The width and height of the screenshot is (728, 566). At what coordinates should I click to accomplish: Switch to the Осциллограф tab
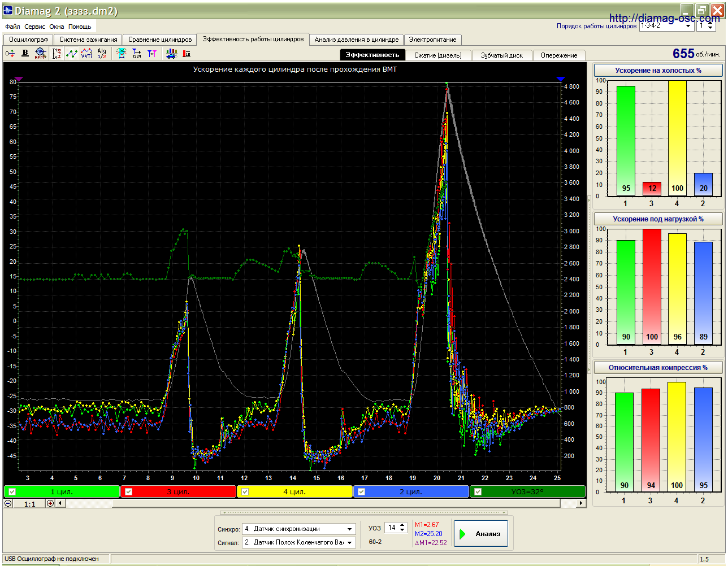click(29, 40)
